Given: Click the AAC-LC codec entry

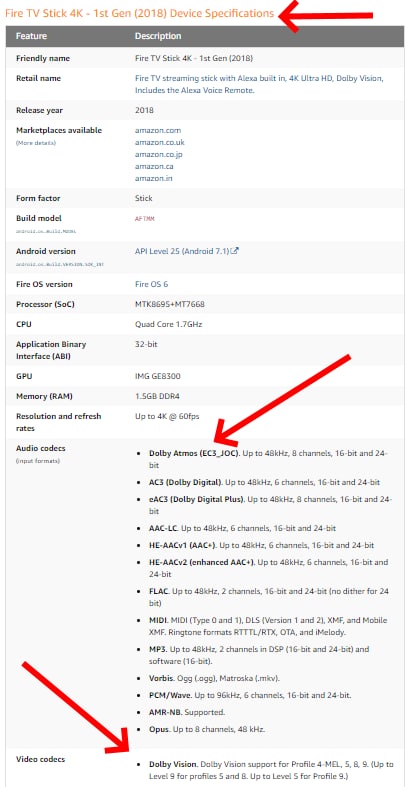Looking at the screenshot, I should tap(242, 528).
